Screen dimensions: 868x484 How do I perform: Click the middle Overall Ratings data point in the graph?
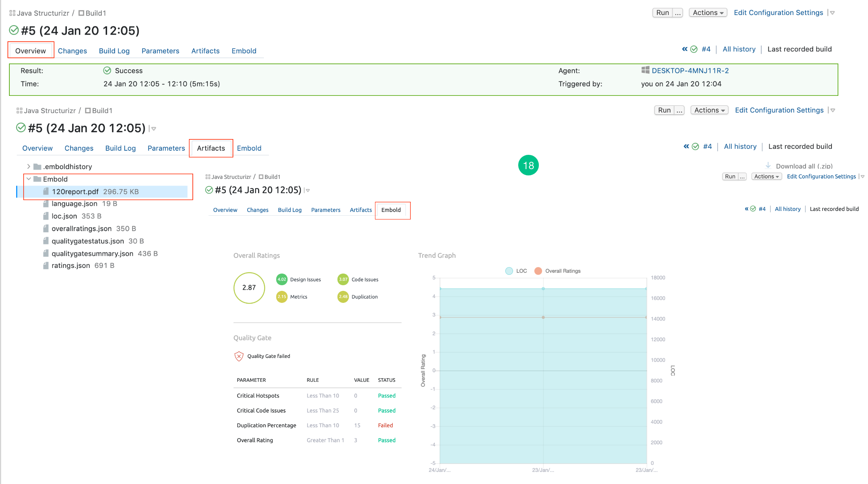pos(543,317)
